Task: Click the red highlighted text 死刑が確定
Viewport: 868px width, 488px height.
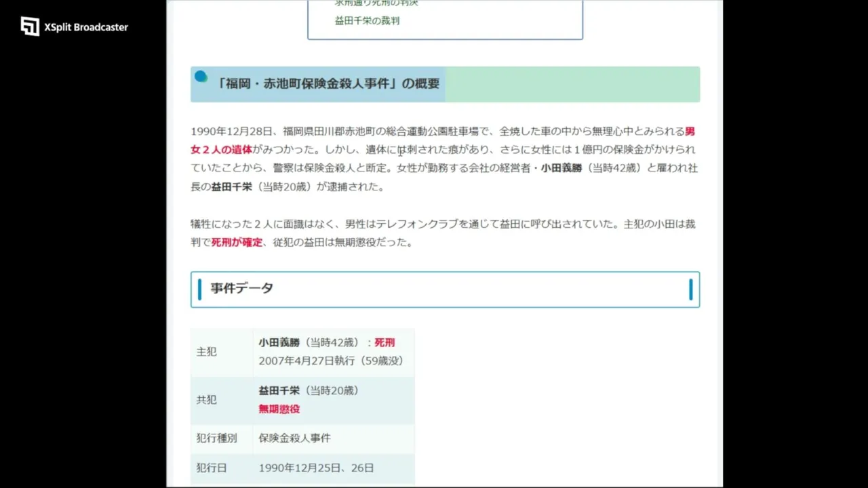Action: [237, 242]
